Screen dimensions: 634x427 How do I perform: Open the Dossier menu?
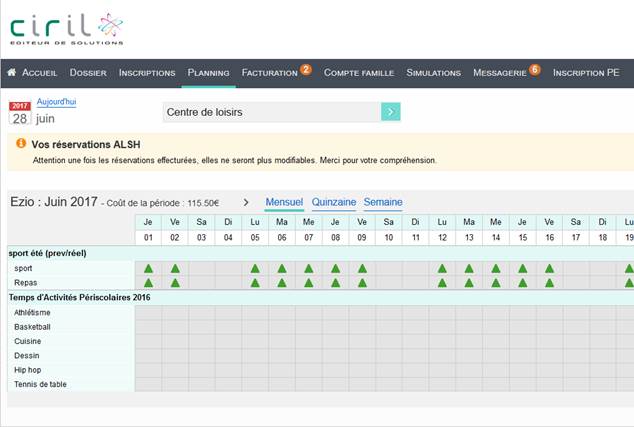click(x=88, y=73)
